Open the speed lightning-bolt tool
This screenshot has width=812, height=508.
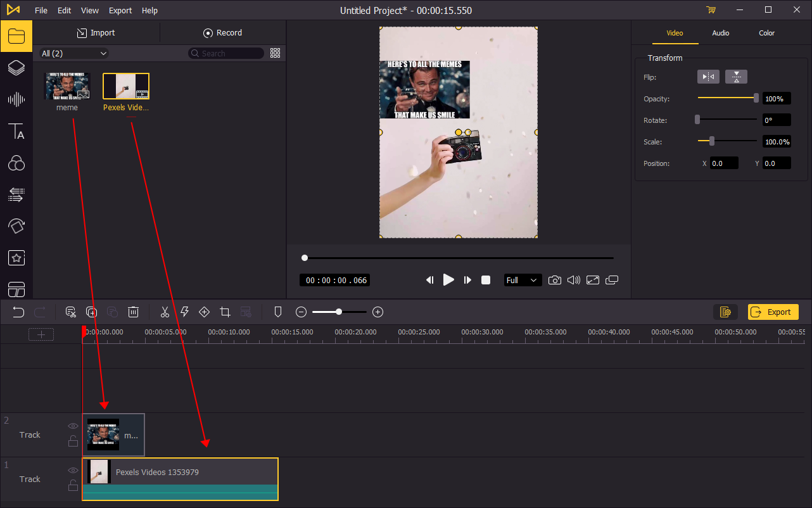185,312
